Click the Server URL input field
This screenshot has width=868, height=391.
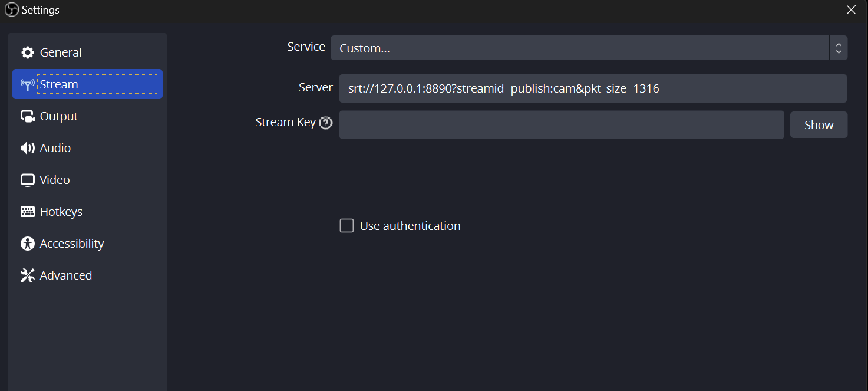(593, 88)
